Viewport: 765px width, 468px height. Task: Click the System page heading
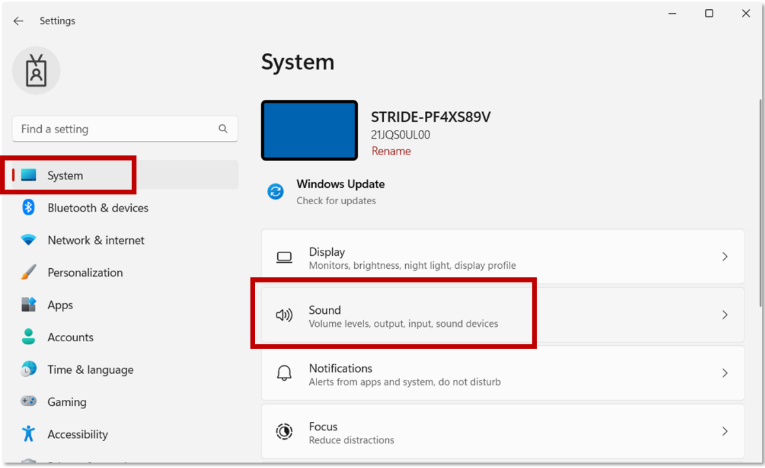pyautogui.click(x=298, y=62)
